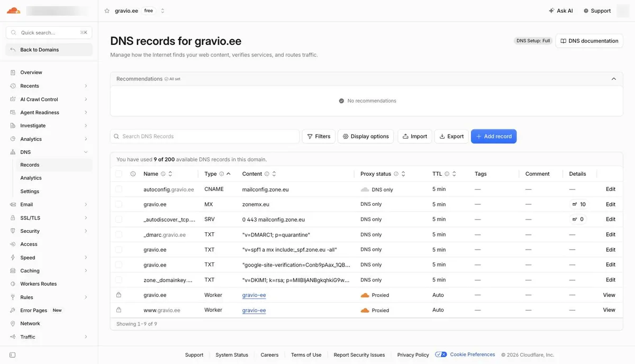Edit the autoconfig.gravio.ee CNAME record
Screen dimensions: 635x364
(x=610, y=189)
